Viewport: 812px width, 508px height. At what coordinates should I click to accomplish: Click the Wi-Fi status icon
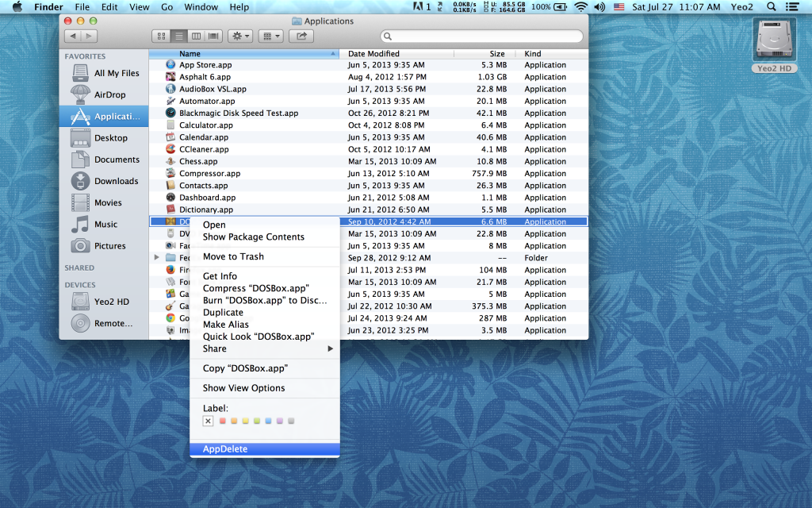click(x=581, y=6)
